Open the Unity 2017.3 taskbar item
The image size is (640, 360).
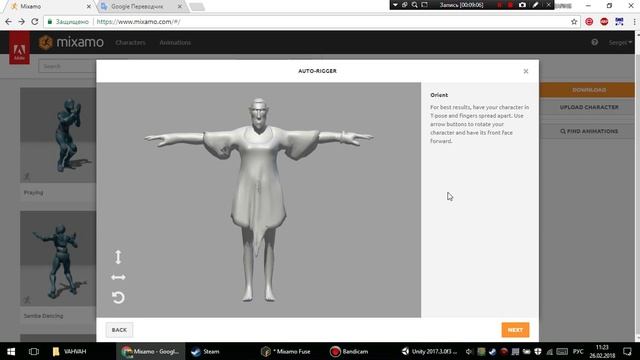coord(429,351)
